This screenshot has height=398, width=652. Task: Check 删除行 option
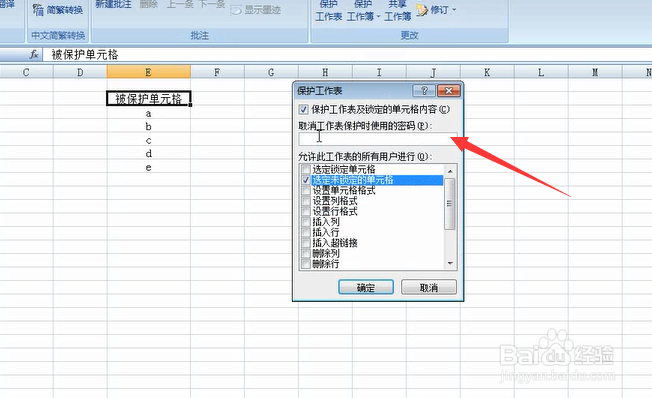306,264
